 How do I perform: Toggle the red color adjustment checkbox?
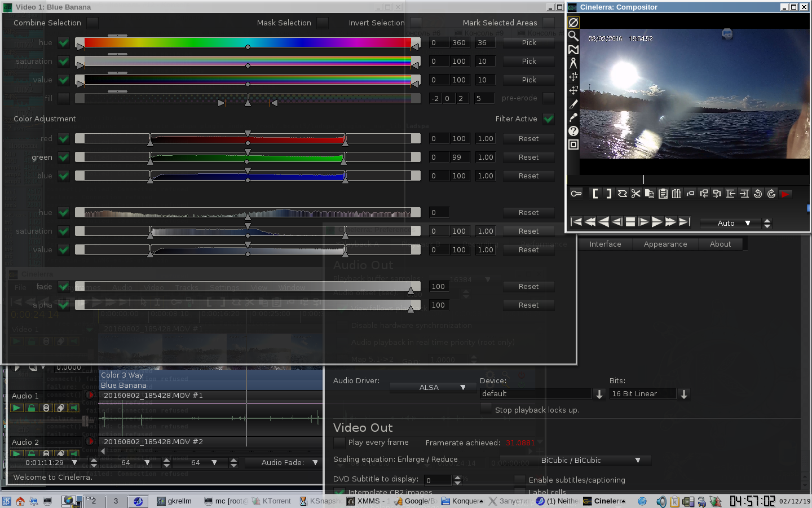tap(64, 139)
